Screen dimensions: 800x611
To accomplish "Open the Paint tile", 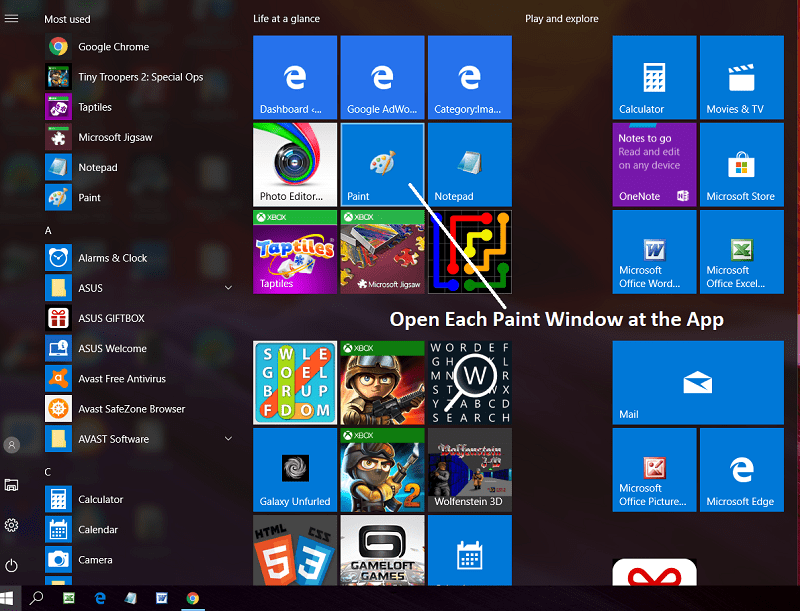I will (382, 164).
